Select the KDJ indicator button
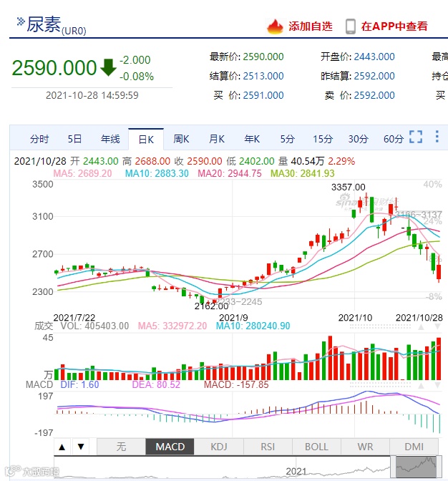Image resolution: width=448 pixels, height=481 pixels. click(219, 447)
